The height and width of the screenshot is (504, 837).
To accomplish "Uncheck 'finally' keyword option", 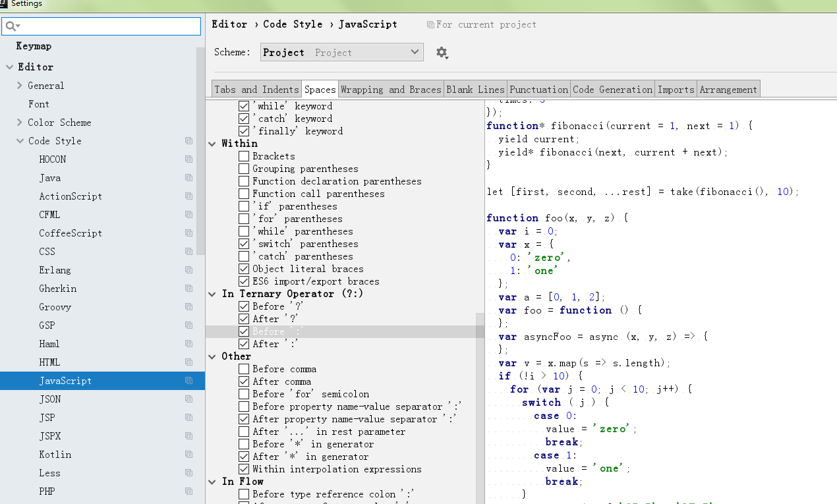I will pos(244,131).
